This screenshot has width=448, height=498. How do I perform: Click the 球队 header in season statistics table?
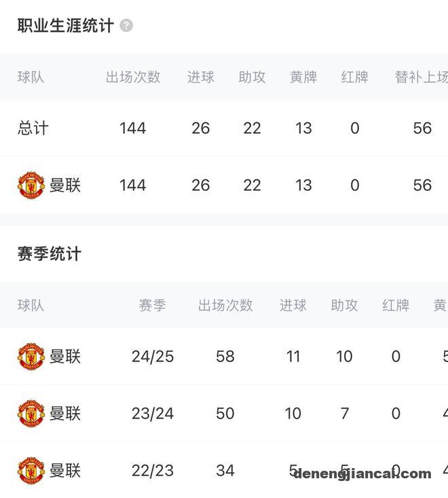(x=31, y=305)
